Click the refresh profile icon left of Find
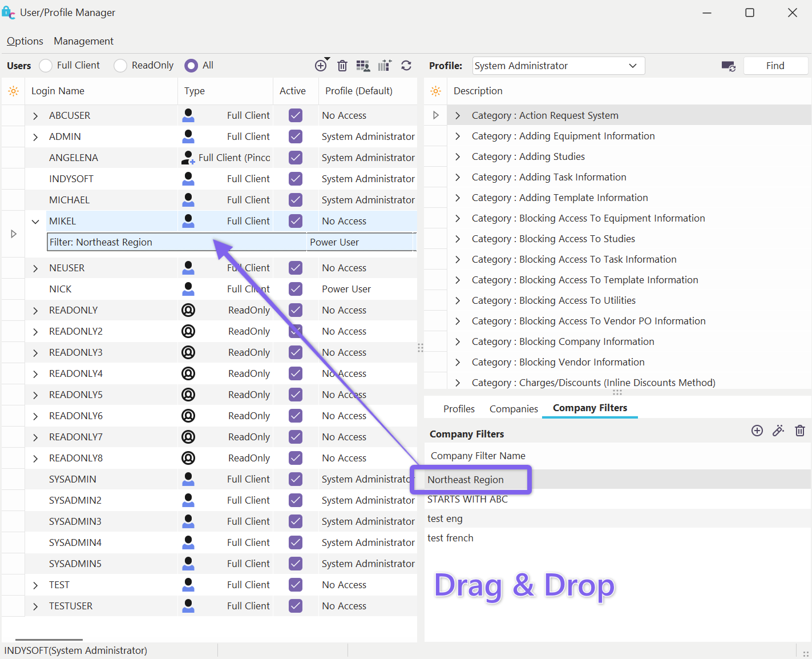 [728, 66]
